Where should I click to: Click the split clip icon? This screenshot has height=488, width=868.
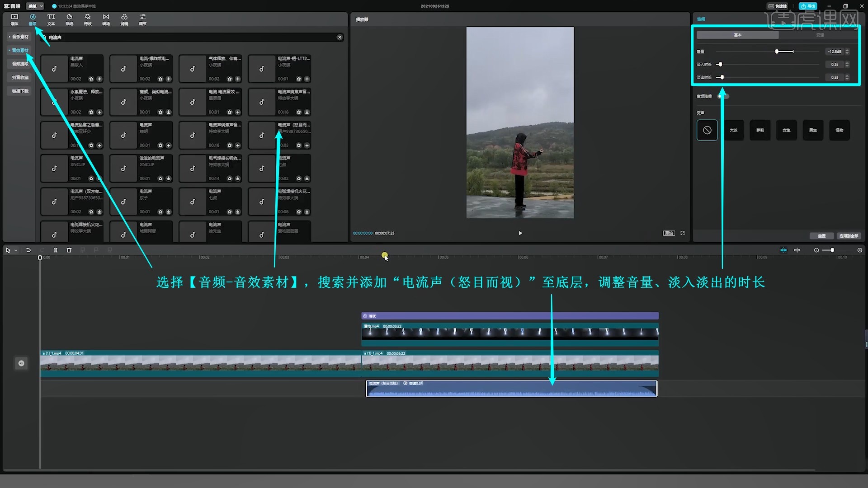coord(56,250)
